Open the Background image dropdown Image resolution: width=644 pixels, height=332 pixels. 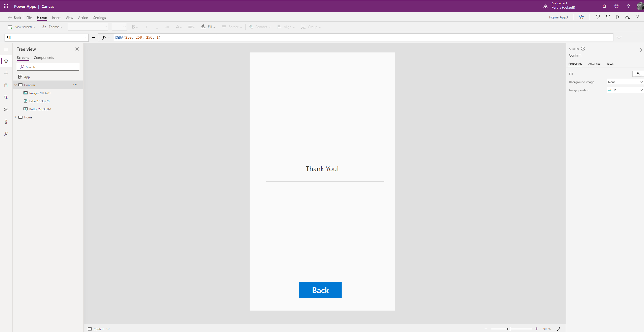(x=625, y=82)
